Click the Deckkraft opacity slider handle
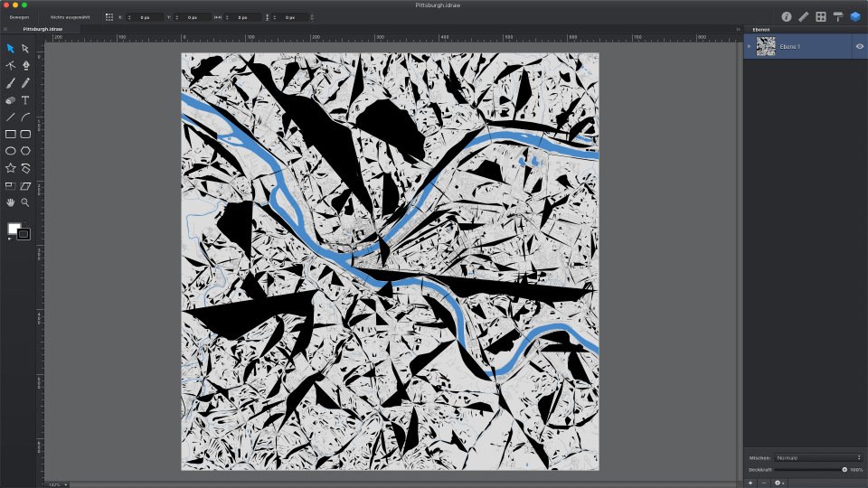Screen dimensions: 868x488 844,470
